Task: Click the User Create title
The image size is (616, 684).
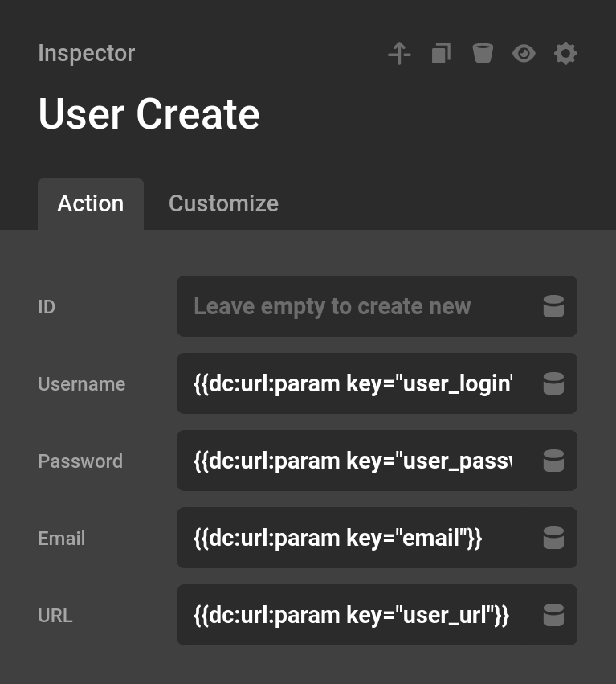Action: pyautogui.click(x=149, y=113)
